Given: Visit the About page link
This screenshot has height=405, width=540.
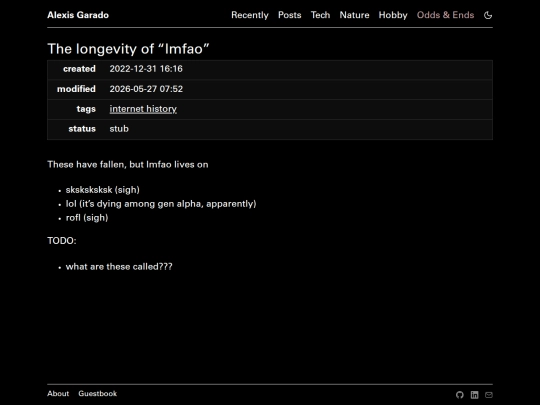Looking at the screenshot, I should click(x=58, y=394).
